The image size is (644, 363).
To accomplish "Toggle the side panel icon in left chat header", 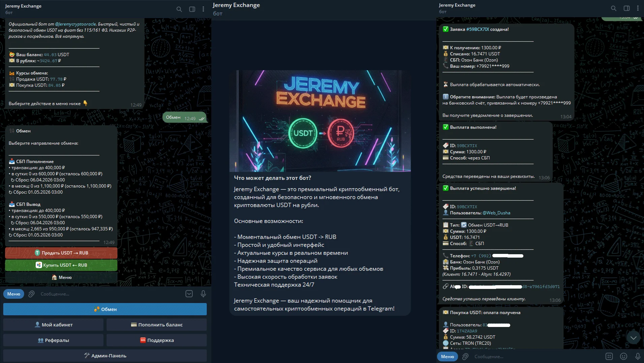I will click(x=192, y=9).
